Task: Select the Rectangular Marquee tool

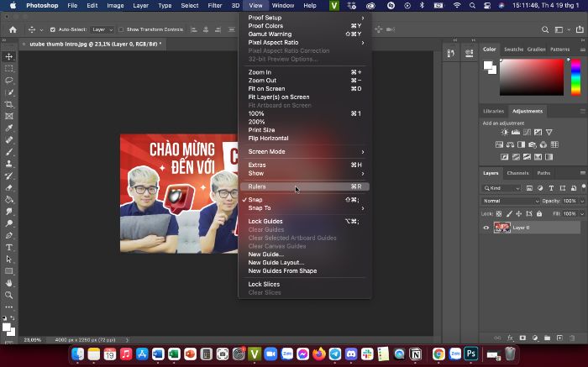Action: click(x=9, y=69)
